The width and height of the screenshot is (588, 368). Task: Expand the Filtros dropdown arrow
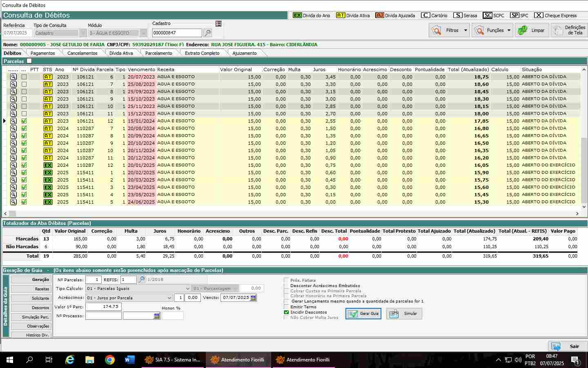coord(465,30)
